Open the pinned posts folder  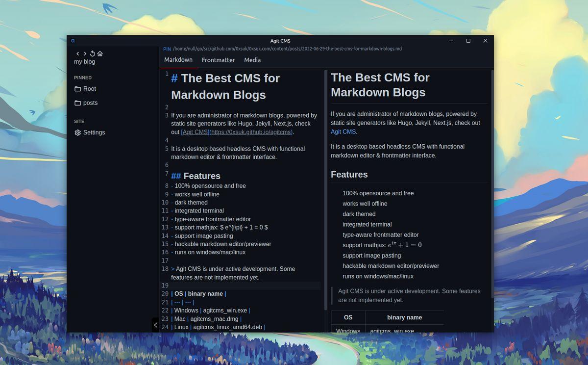[86, 103]
